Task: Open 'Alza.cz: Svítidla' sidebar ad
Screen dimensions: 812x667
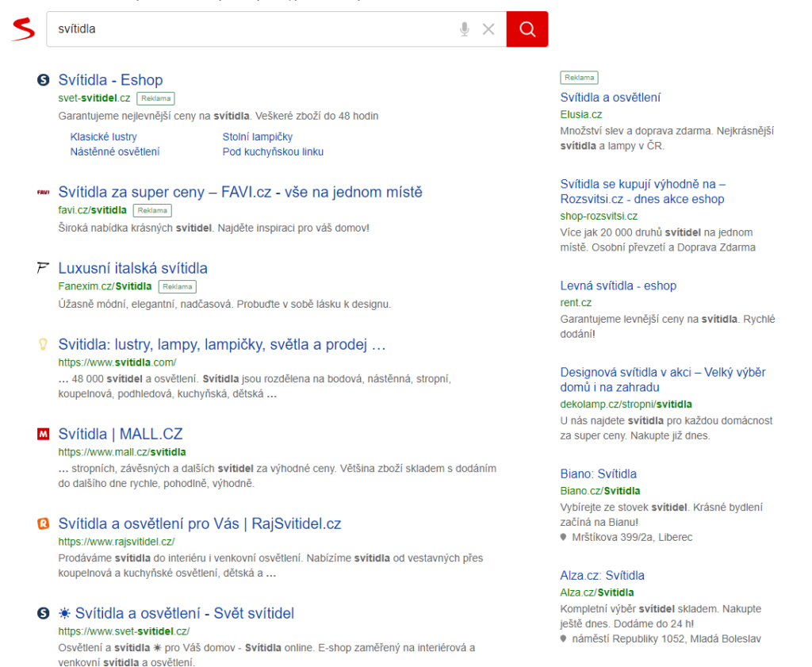Action: click(x=602, y=575)
